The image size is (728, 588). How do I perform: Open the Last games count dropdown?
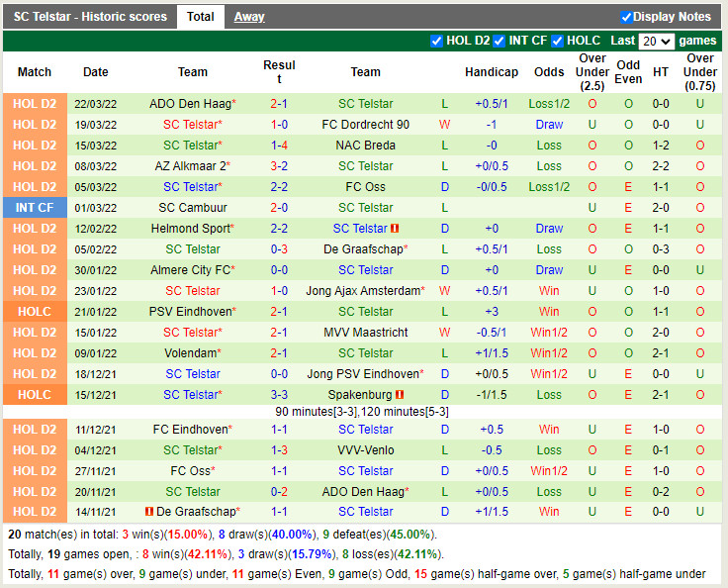pyautogui.click(x=656, y=41)
